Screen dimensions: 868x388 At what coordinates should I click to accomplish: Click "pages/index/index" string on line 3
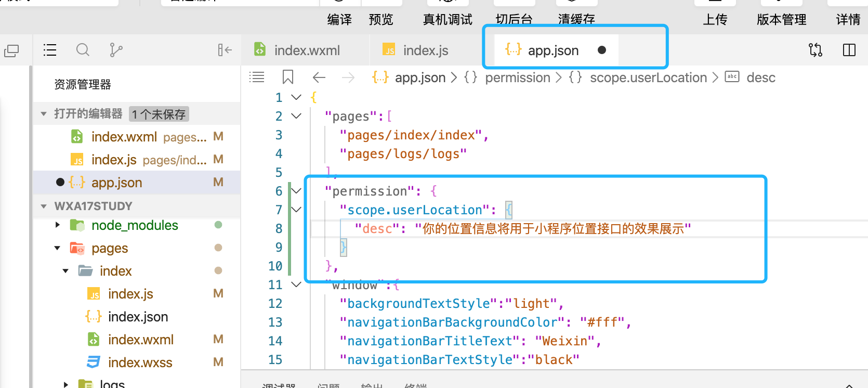411,135
